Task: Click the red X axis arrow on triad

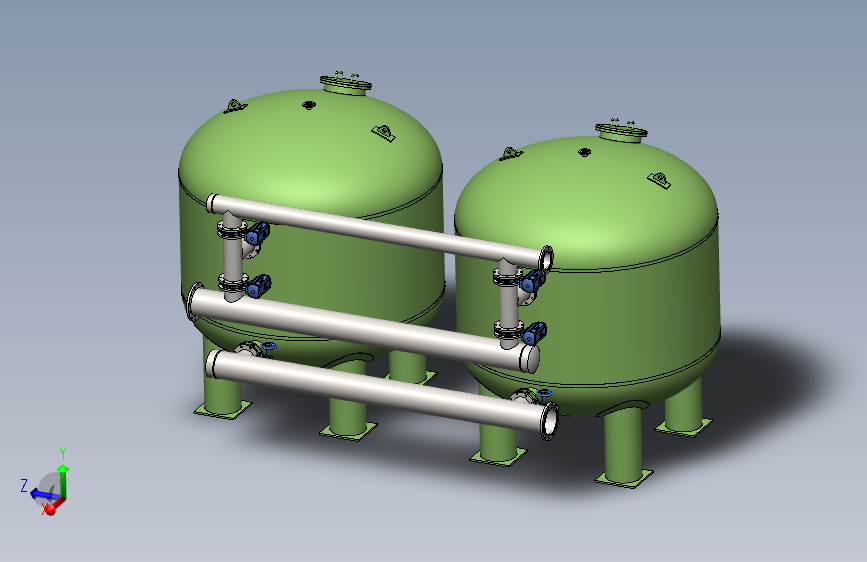Action: pyautogui.click(x=53, y=507)
